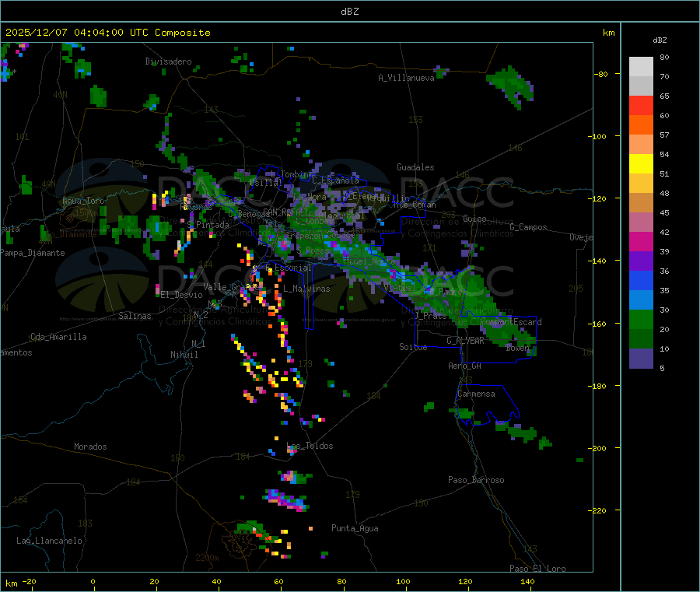Select the violet 36-39 dBZ legend band

click(641, 261)
